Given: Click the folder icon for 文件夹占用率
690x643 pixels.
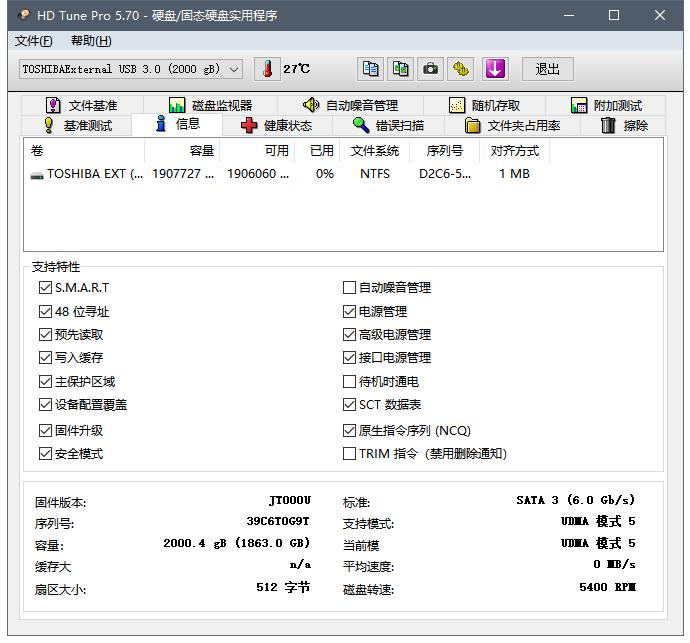Looking at the screenshot, I should click(x=472, y=125).
